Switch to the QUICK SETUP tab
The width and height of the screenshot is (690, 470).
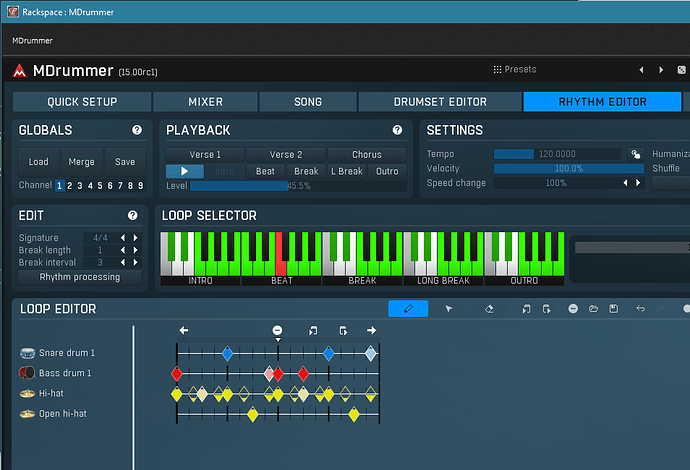click(82, 102)
